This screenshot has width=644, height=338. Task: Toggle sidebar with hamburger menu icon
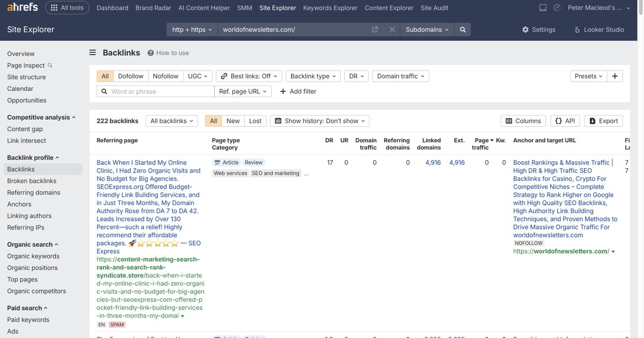(x=92, y=53)
